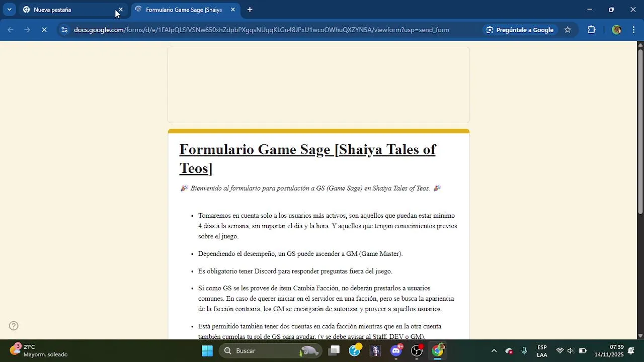The height and width of the screenshot is (362, 644).
Task: Go back to the previous page
Action: (10, 30)
